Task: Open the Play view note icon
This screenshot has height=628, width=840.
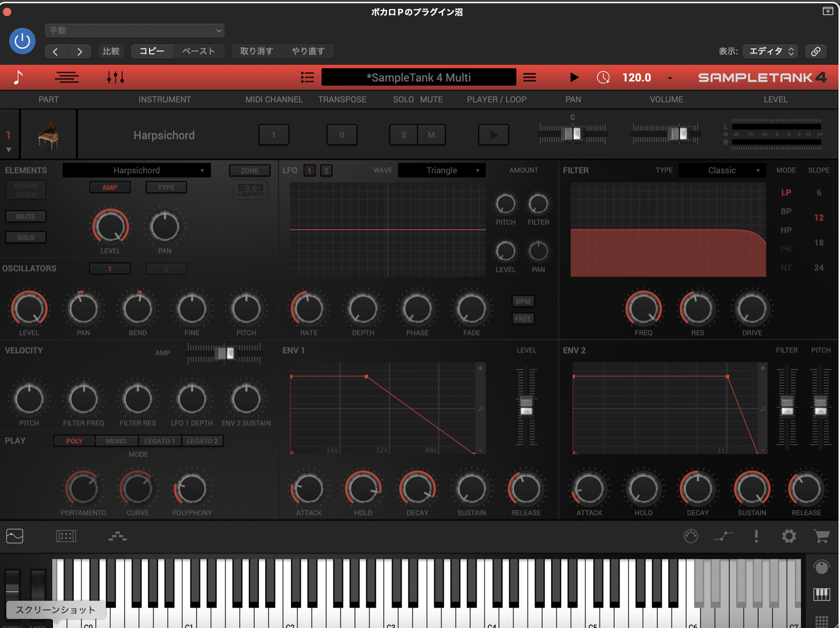Action: point(18,78)
